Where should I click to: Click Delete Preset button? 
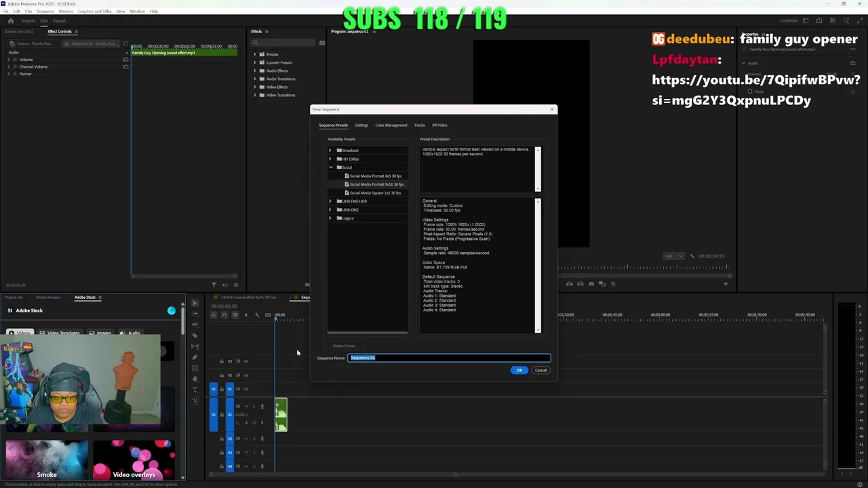pyautogui.click(x=344, y=346)
